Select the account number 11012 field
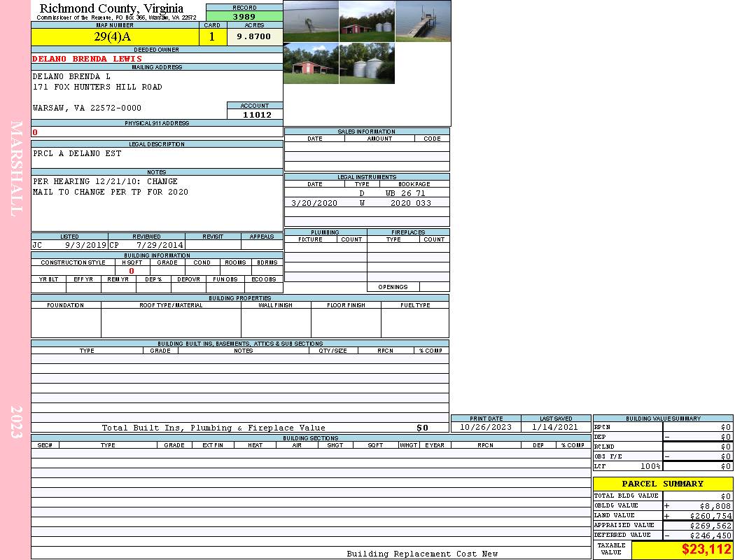The height and width of the screenshot is (560, 735). pyautogui.click(x=256, y=115)
